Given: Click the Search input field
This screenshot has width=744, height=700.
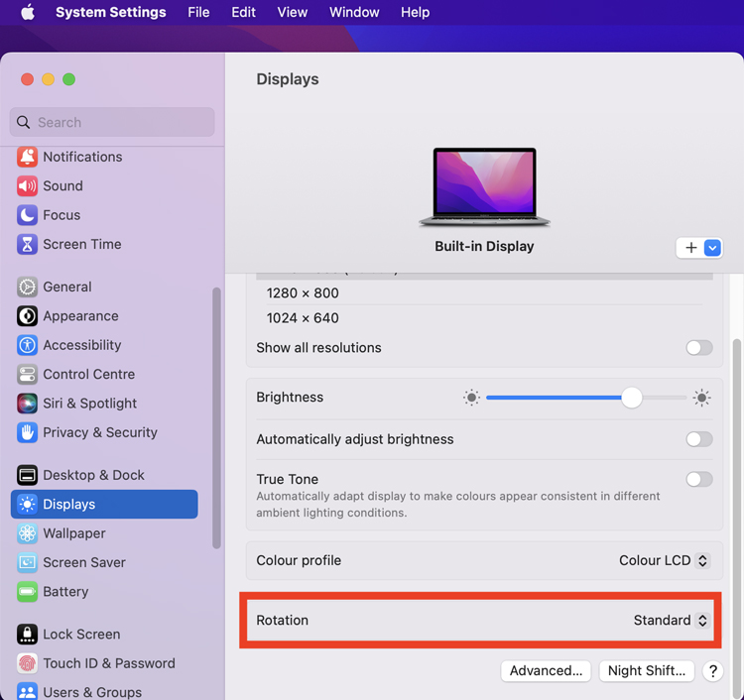Looking at the screenshot, I should pos(112,122).
